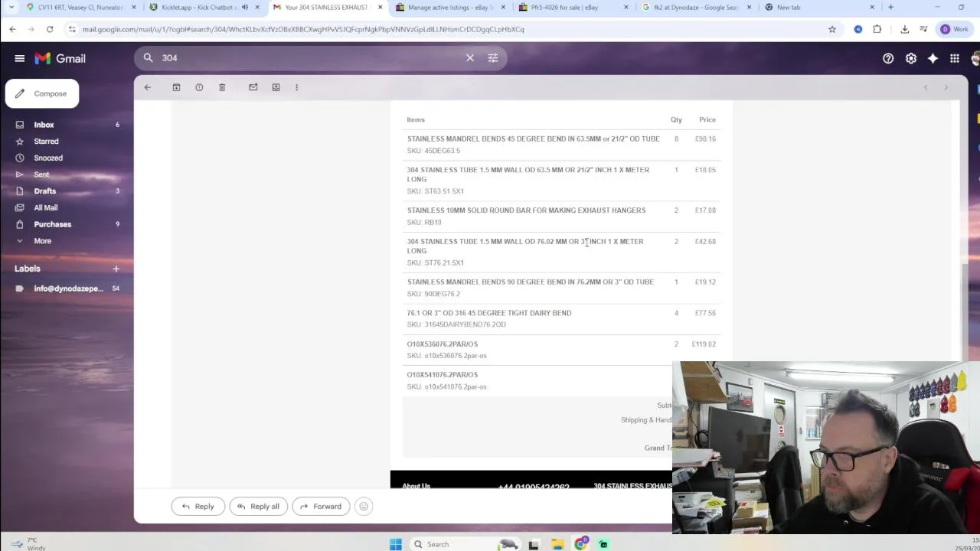Click the 45 degree mandrel bends item

point(533,139)
